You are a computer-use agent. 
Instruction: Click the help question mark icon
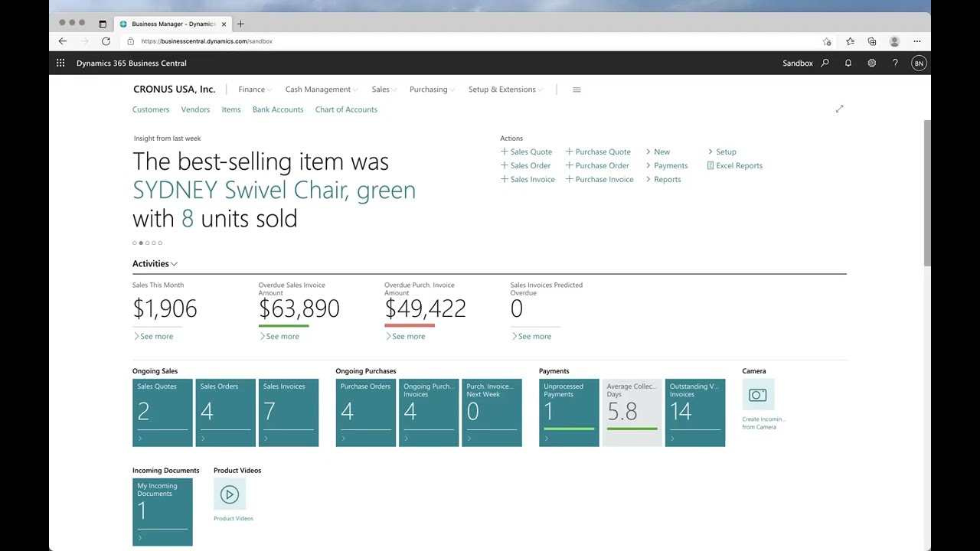click(895, 64)
